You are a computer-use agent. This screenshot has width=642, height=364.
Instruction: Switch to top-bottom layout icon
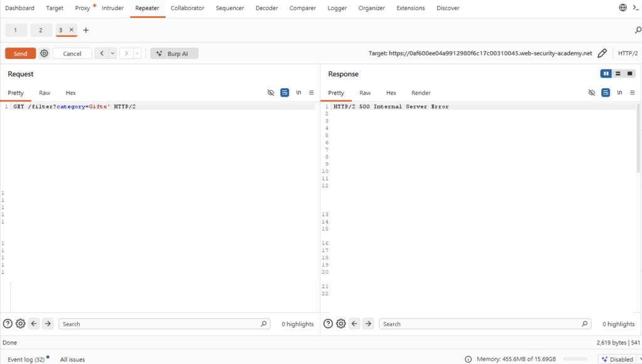coord(618,74)
